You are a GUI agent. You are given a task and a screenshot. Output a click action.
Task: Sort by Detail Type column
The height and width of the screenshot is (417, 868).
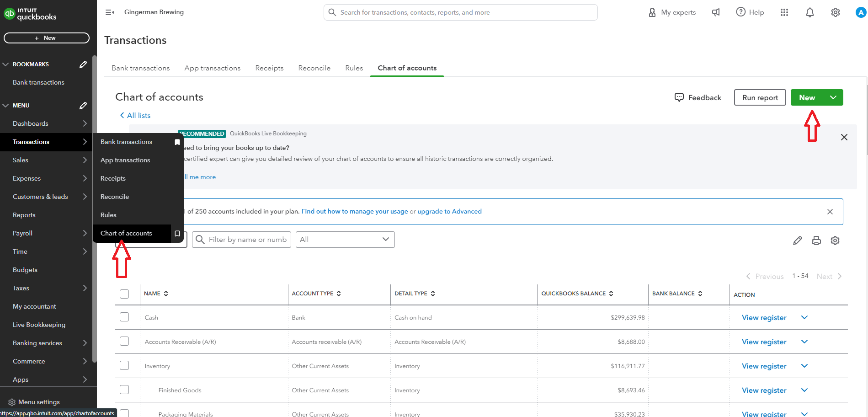(x=433, y=294)
